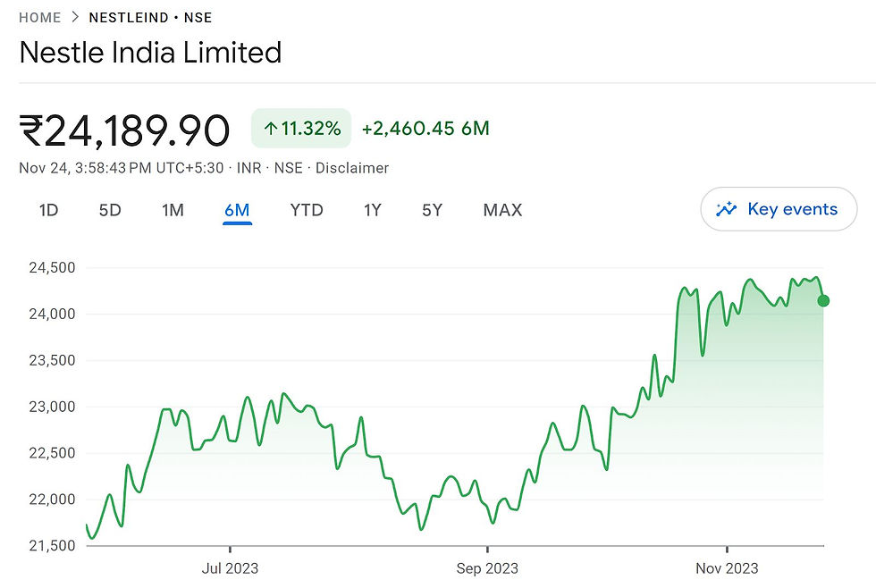Click the 11.32% gain badge

click(301, 129)
